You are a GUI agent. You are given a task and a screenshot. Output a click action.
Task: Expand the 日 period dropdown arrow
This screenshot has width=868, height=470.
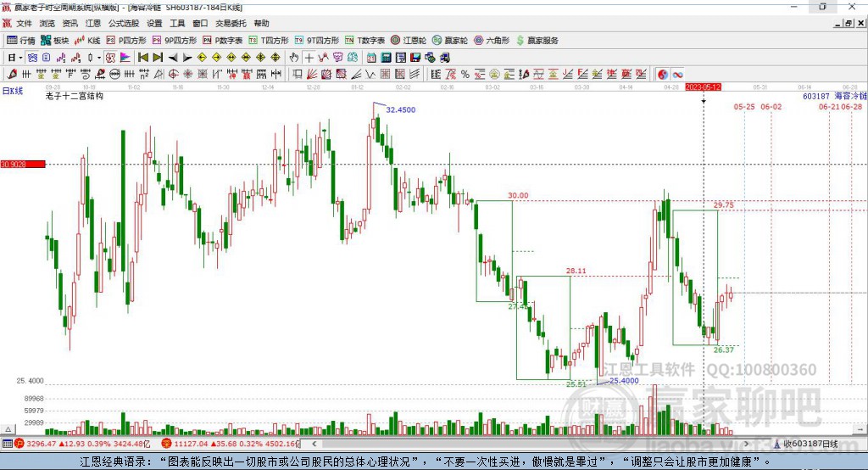coord(20,58)
